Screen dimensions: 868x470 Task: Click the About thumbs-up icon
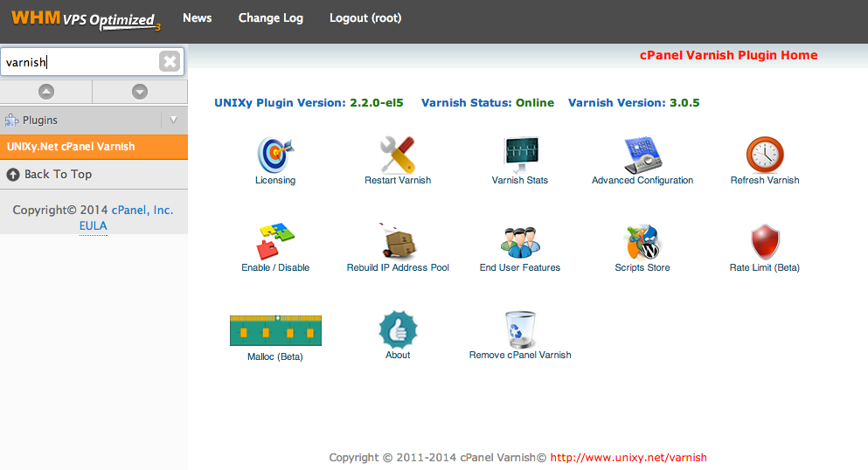point(398,329)
